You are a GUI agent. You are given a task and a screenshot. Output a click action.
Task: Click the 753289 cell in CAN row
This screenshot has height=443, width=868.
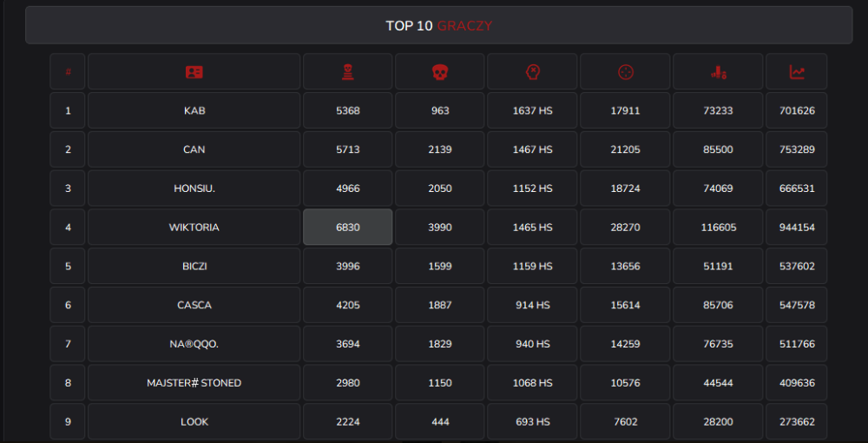(x=797, y=149)
